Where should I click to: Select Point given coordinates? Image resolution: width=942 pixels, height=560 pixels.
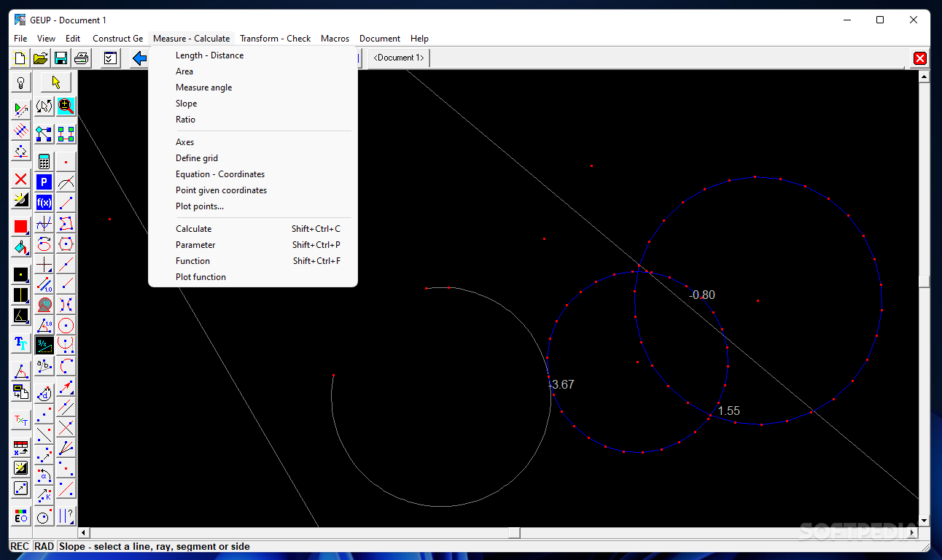coord(221,190)
